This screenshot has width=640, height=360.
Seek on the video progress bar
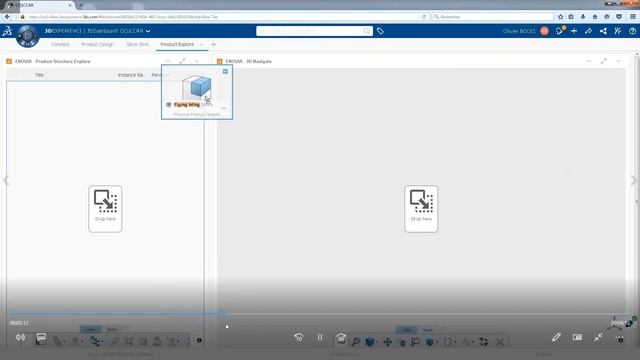(320, 314)
